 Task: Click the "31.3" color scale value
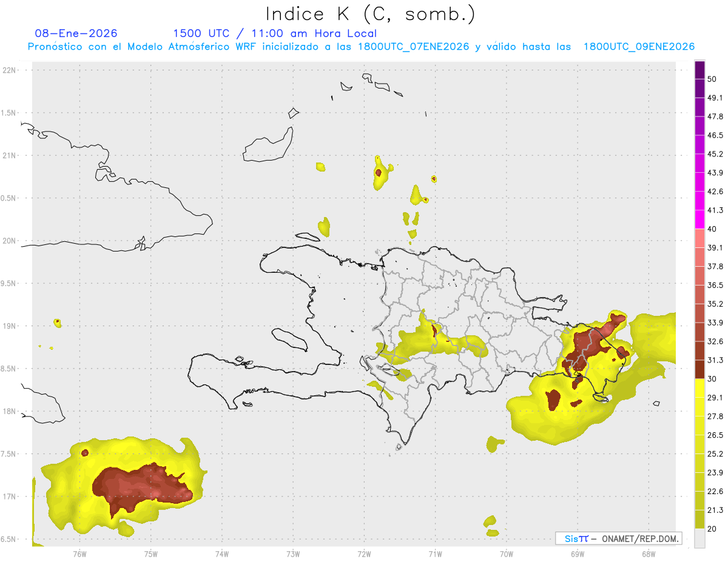[x=716, y=360]
